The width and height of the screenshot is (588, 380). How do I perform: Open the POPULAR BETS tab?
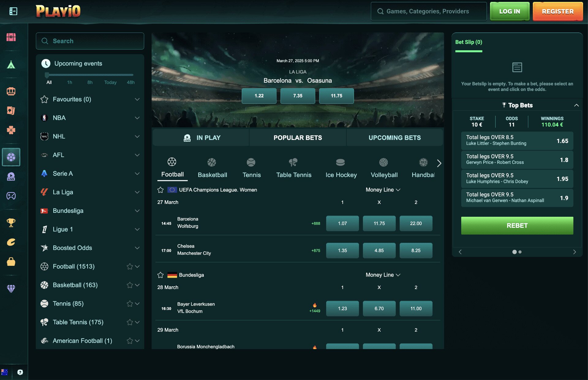coord(297,137)
